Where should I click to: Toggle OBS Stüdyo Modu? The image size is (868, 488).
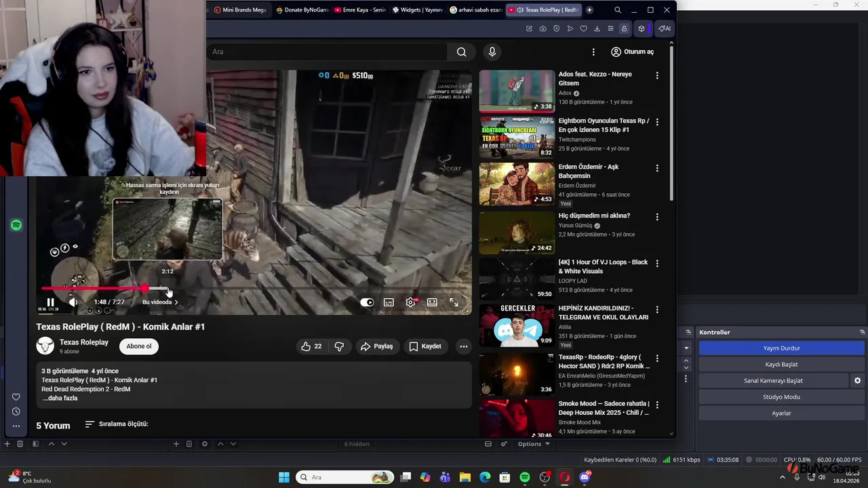782,396
